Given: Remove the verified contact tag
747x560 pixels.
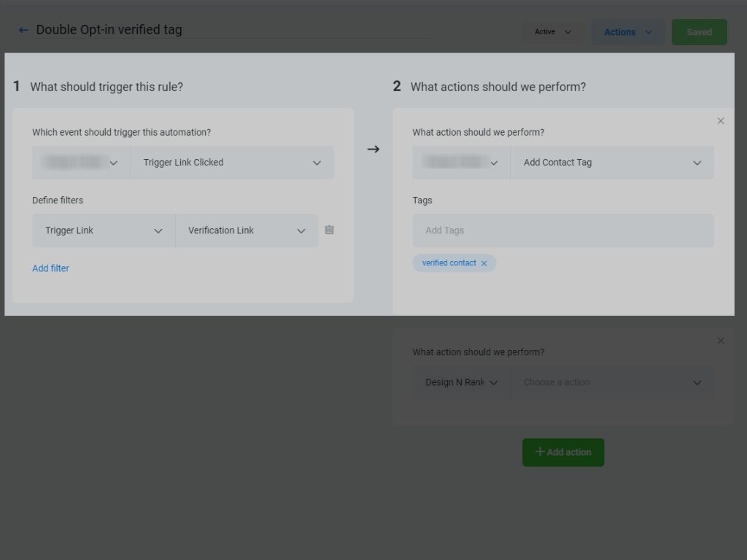Looking at the screenshot, I should (484, 263).
